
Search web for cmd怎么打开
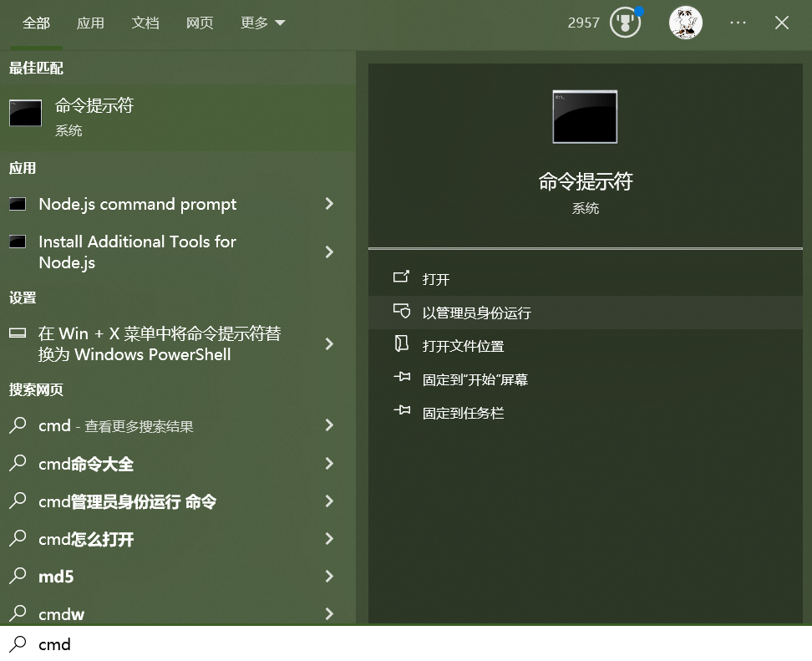point(178,539)
